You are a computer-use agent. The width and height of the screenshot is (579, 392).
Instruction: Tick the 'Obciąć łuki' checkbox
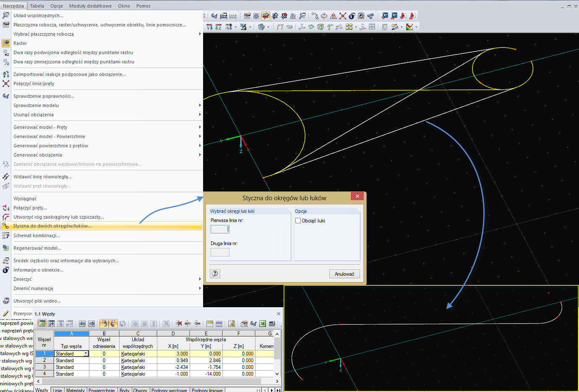tap(298, 221)
